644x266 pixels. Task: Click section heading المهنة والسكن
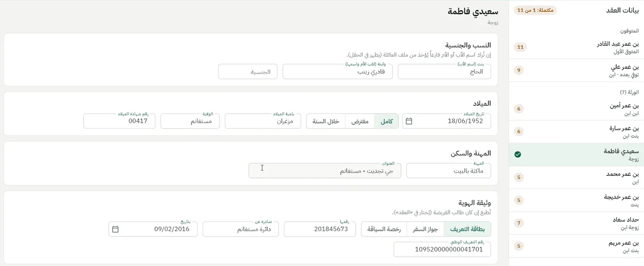[471, 153]
